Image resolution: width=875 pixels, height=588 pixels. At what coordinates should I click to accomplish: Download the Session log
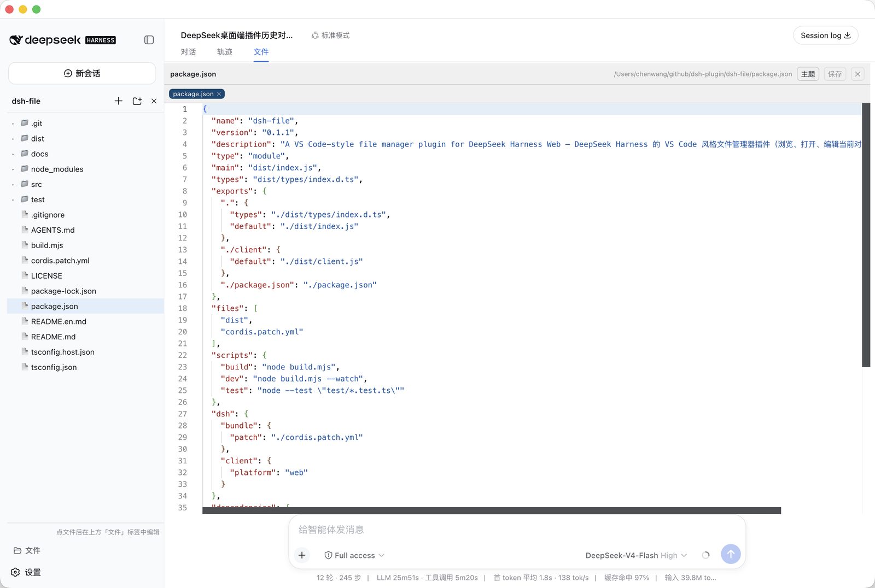click(825, 36)
